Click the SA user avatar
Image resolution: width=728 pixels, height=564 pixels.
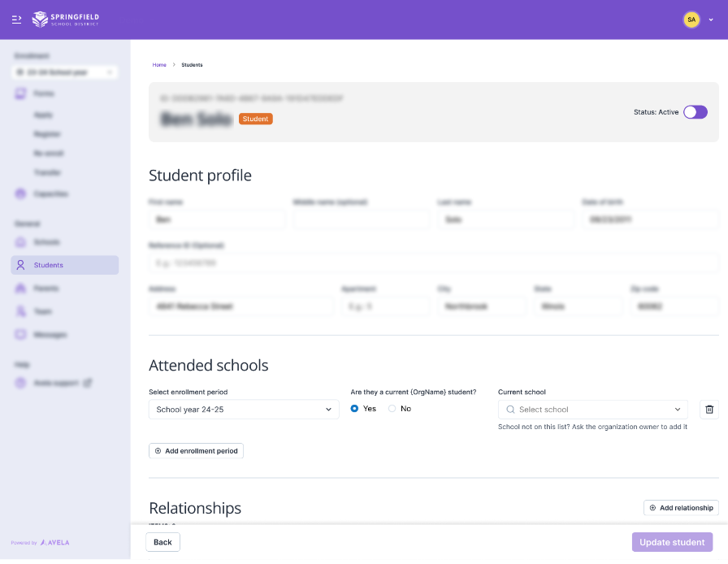pyautogui.click(x=691, y=20)
